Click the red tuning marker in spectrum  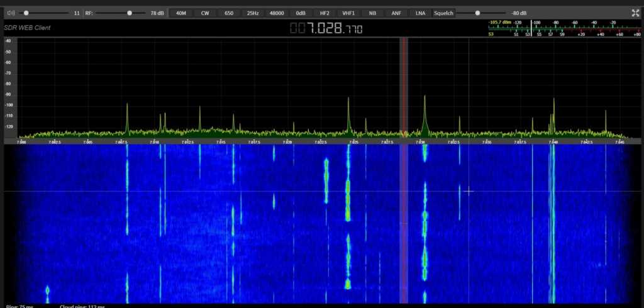coord(404,88)
